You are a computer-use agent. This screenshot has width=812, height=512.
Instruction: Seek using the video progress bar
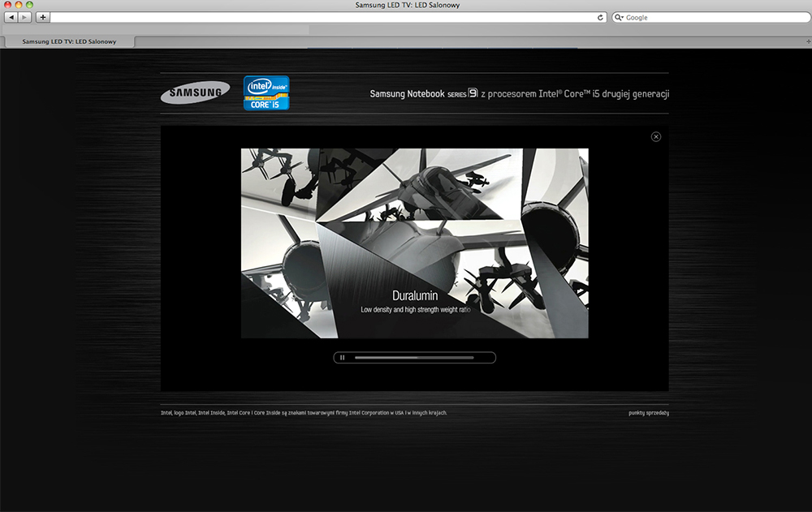point(414,357)
